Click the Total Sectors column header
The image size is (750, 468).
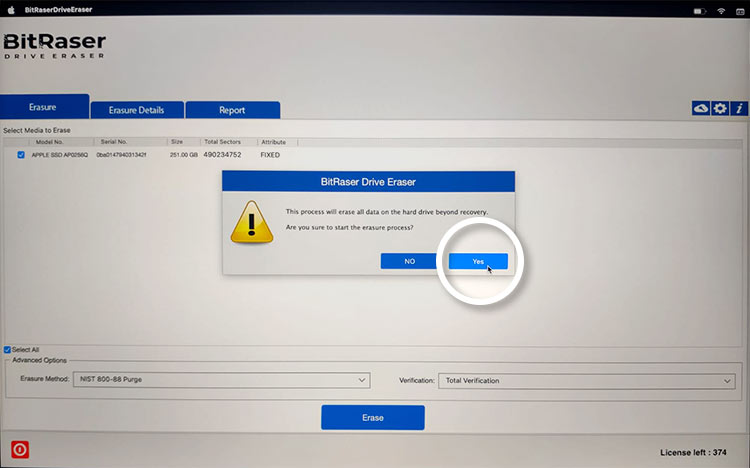point(222,142)
